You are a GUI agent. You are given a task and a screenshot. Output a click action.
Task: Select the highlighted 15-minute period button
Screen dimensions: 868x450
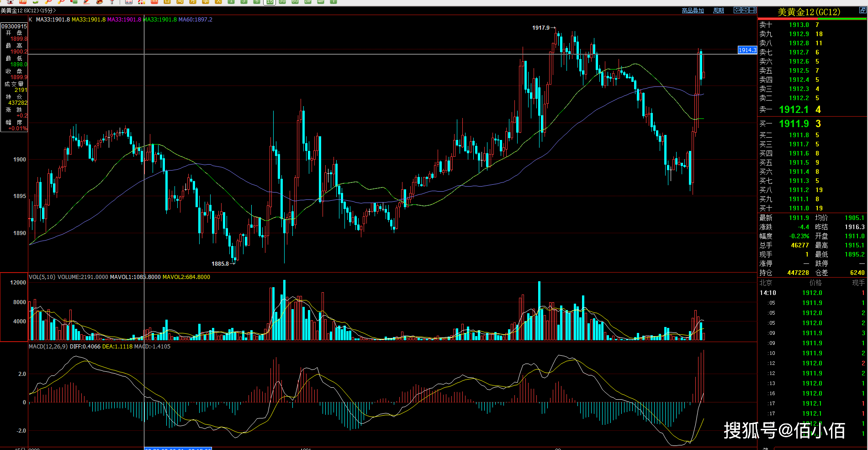(270, 2)
